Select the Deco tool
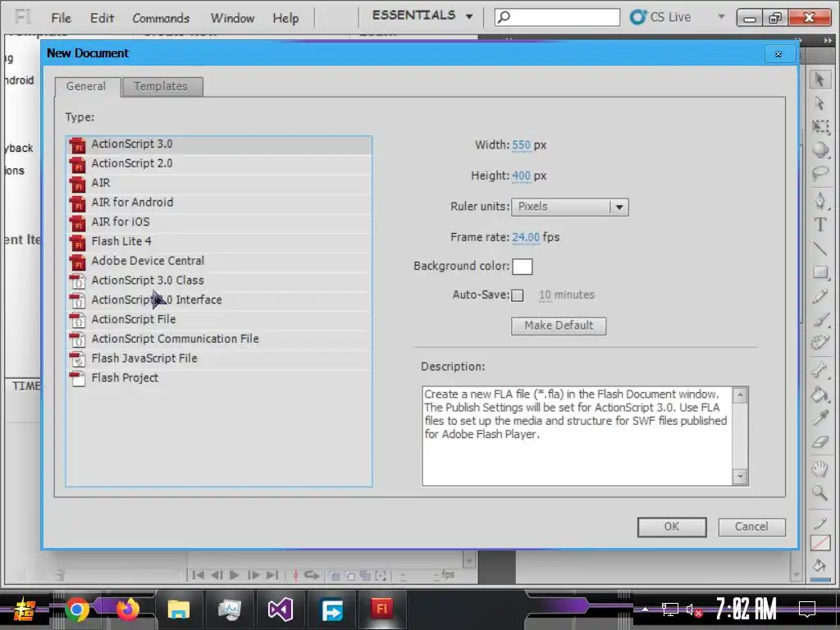This screenshot has width=840, height=630. tap(820, 343)
